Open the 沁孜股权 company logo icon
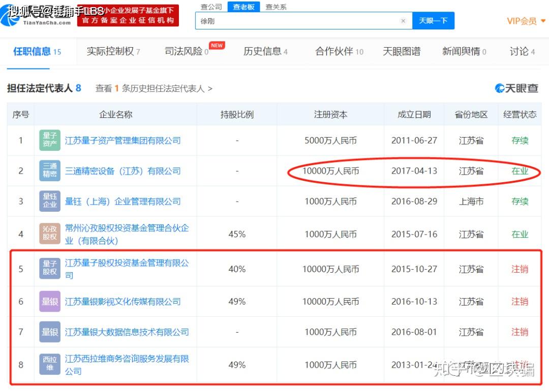Viewport: 549px width, 392px height. click(x=50, y=233)
